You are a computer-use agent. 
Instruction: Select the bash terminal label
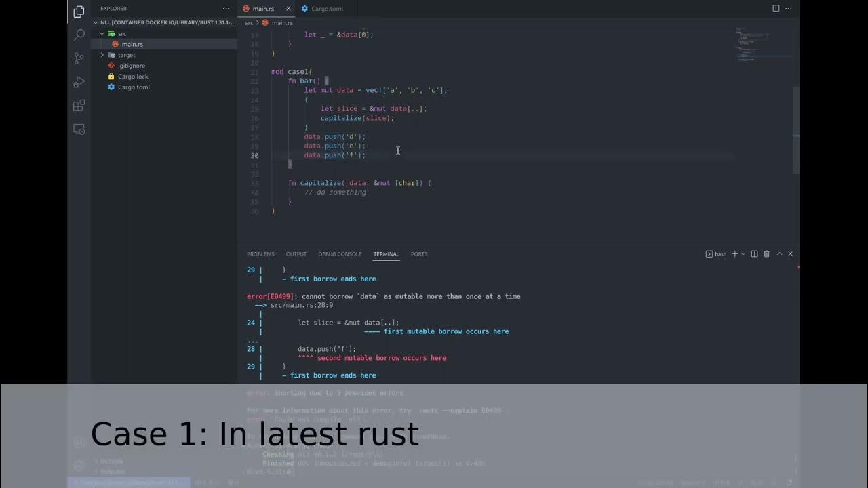[x=716, y=254]
